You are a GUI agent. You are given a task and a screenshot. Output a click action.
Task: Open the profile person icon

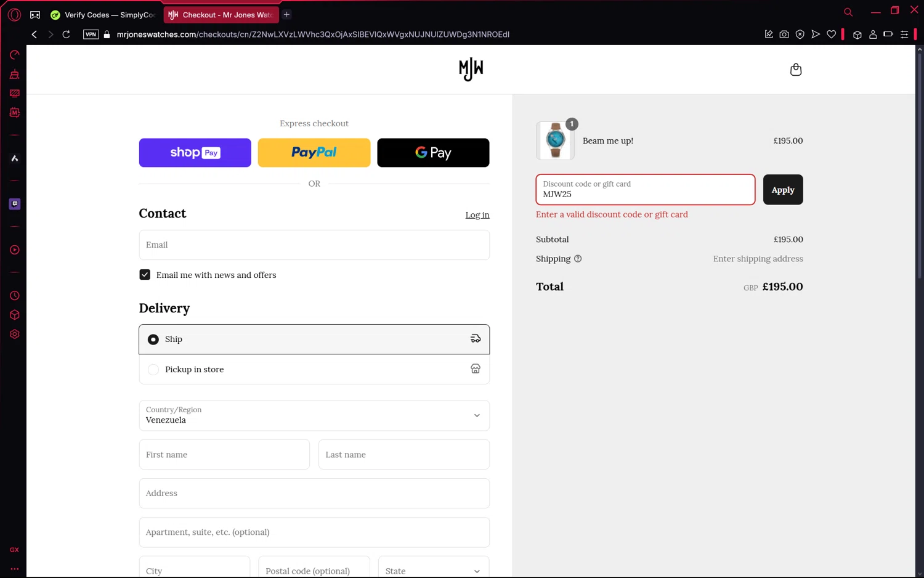click(873, 35)
